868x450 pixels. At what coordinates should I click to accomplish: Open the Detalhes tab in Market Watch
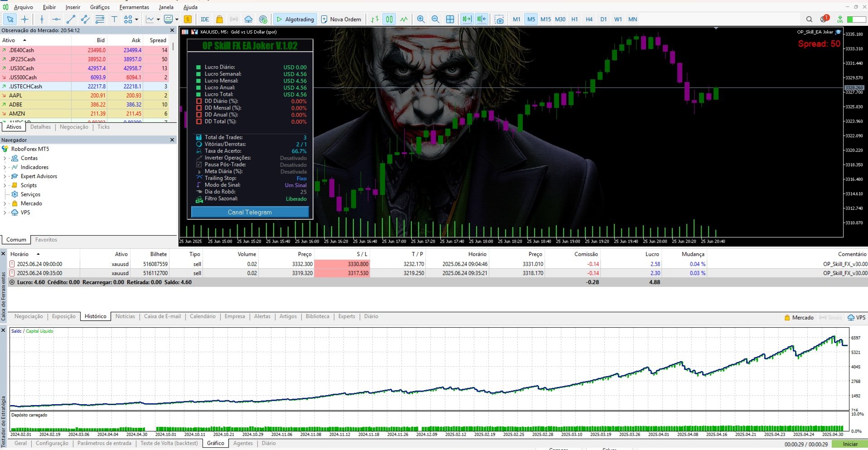click(x=40, y=127)
